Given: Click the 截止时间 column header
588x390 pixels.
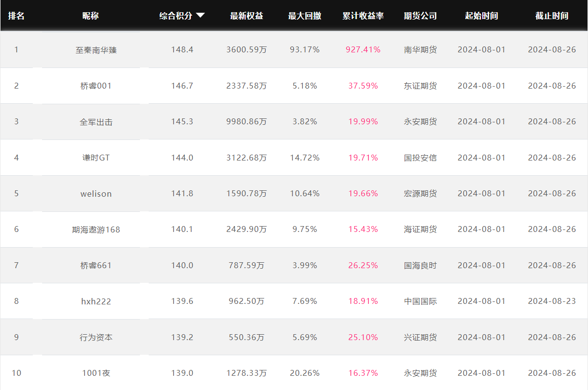Looking at the screenshot, I should (x=552, y=16).
